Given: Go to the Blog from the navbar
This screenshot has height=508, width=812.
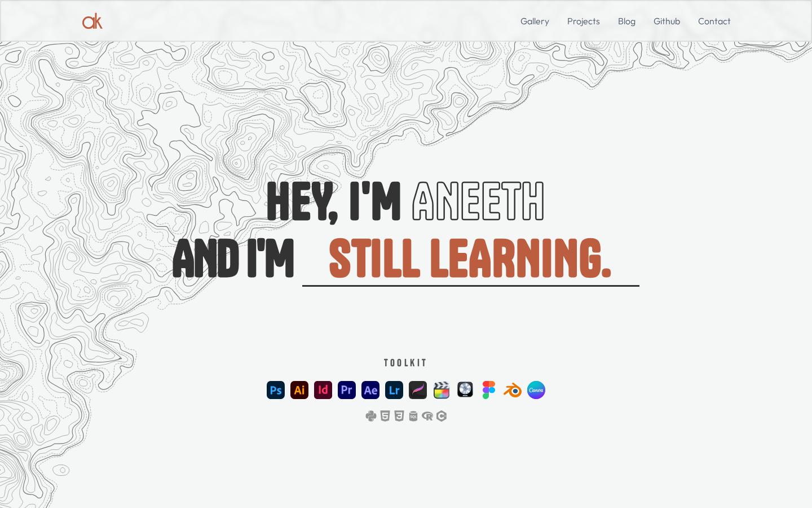Looking at the screenshot, I should click(x=626, y=21).
